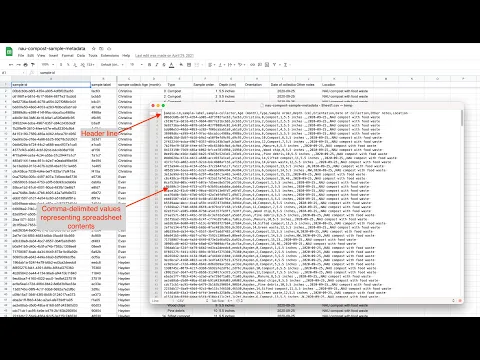Open the last edit history link

pyautogui.click(x=164, y=56)
